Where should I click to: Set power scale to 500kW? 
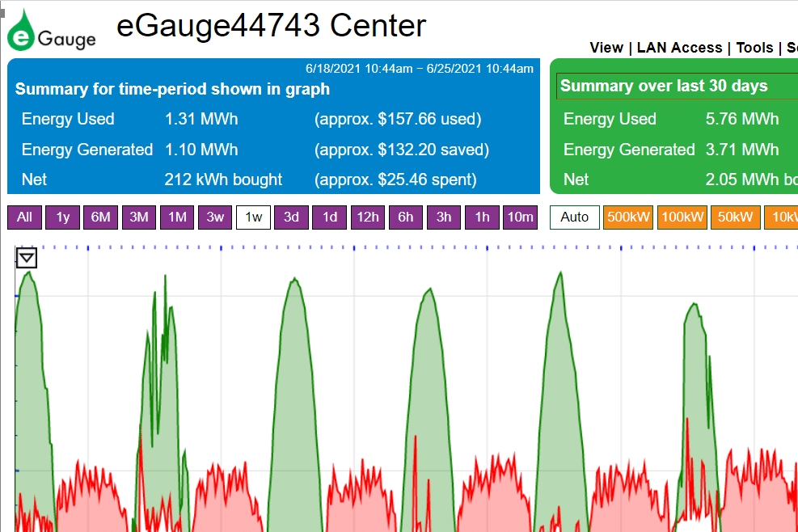click(627, 217)
